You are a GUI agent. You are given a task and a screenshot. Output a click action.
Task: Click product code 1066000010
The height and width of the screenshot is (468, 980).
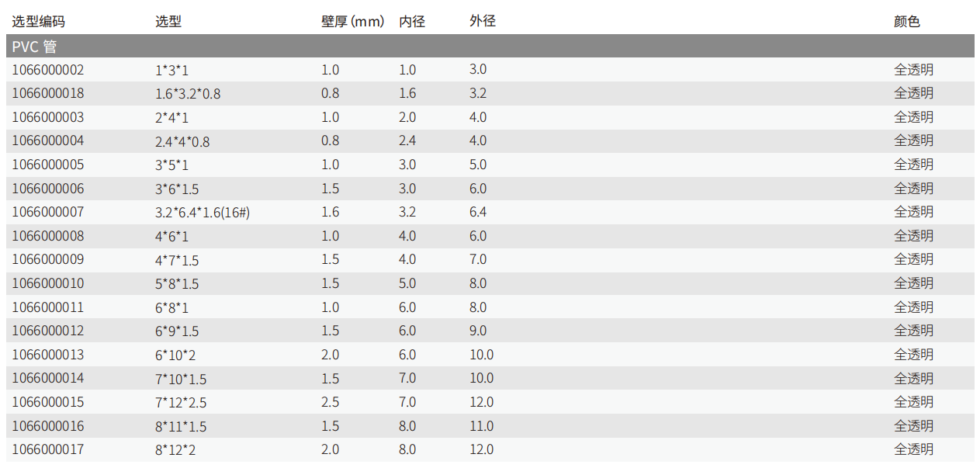pyautogui.click(x=47, y=283)
